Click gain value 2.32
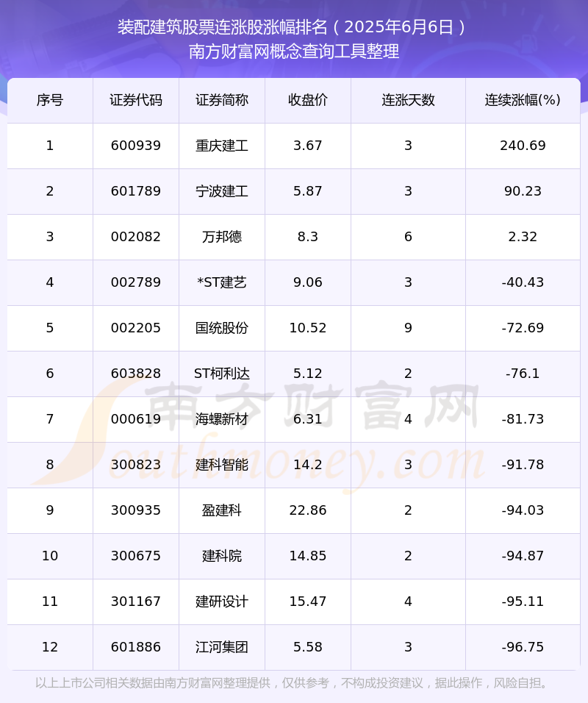This screenshot has width=588, height=703. [x=523, y=237]
